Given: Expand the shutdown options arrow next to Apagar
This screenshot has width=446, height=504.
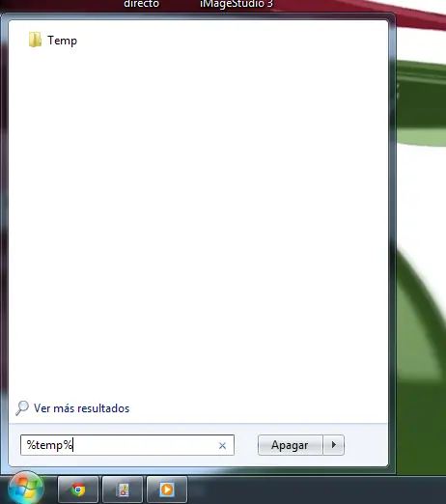Looking at the screenshot, I should coord(334,445).
